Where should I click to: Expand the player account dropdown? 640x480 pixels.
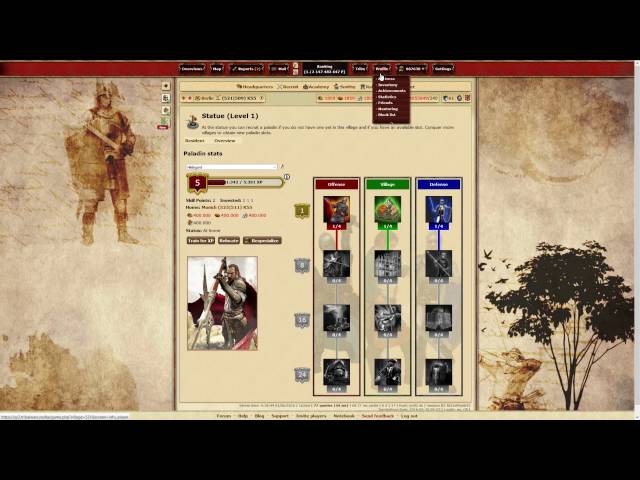coord(411,69)
